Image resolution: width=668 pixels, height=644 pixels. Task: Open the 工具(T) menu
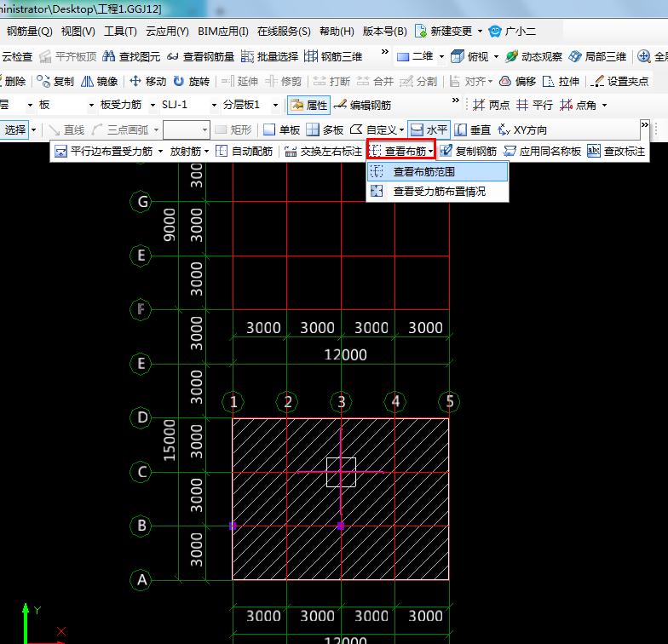tap(120, 31)
